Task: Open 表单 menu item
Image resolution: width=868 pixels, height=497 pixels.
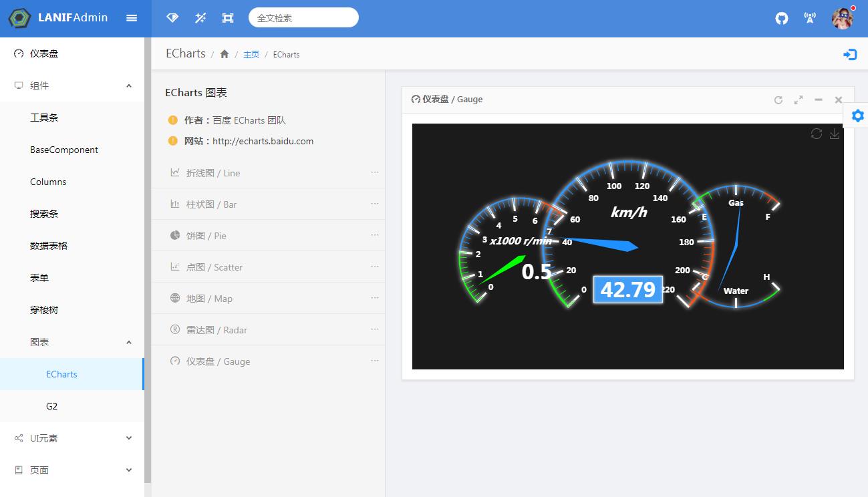Action: tap(71, 278)
